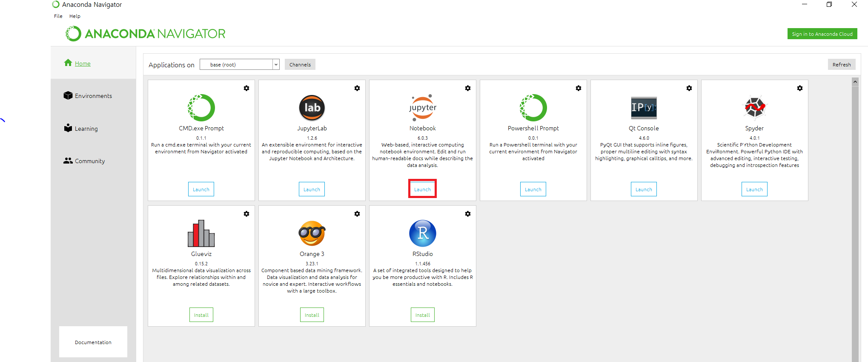
Task: Click the Community people icon
Action: tap(68, 161)
